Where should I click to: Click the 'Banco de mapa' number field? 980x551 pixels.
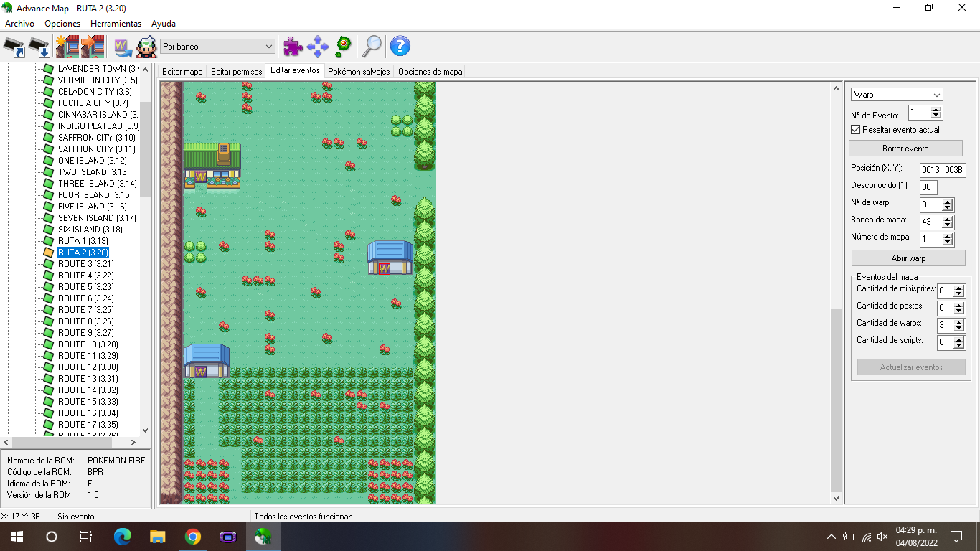click(930, 222)
